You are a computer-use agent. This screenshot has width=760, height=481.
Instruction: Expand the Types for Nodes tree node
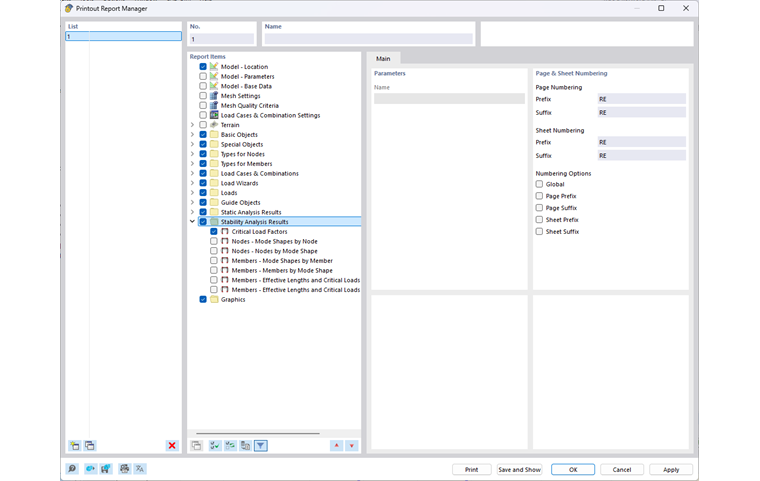[192, 154]
